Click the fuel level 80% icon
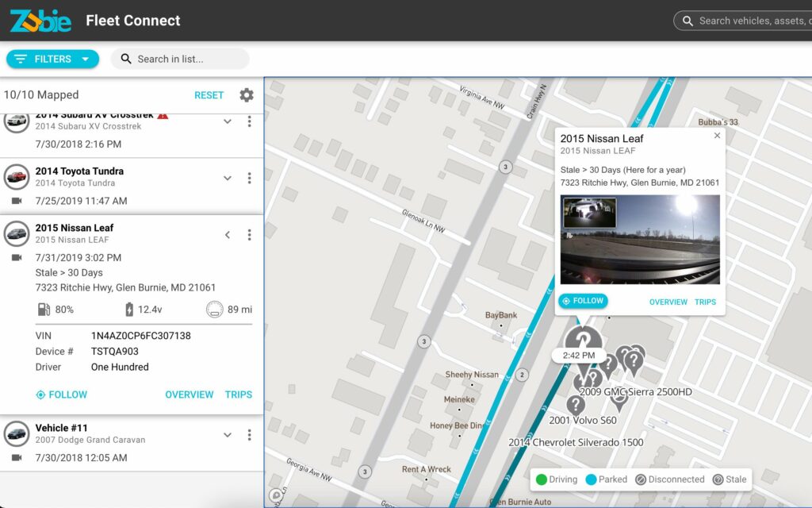Image resolution: width=812 pixels, height=508 pixels. [44, 310]
